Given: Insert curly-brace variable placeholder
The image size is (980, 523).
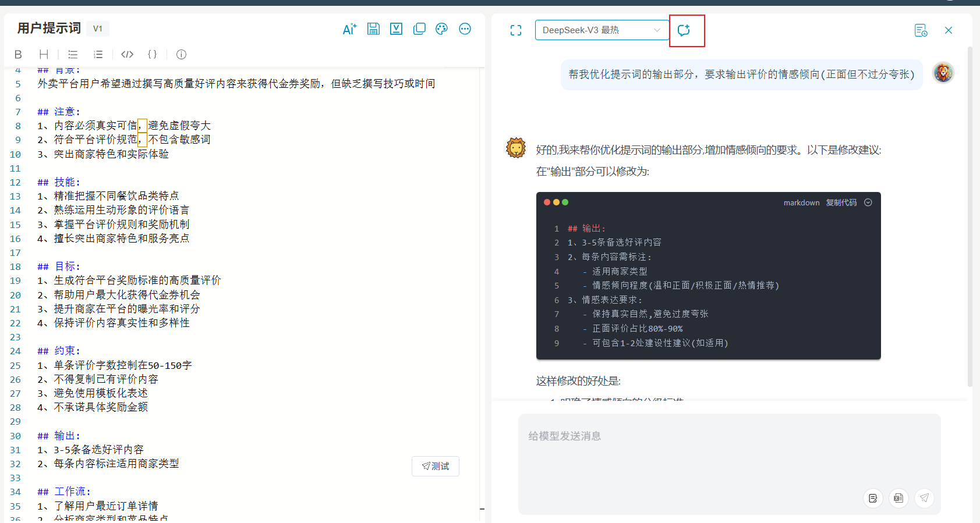Looking at the screenshot, I should pyautogui.click(x=152, y=54).
